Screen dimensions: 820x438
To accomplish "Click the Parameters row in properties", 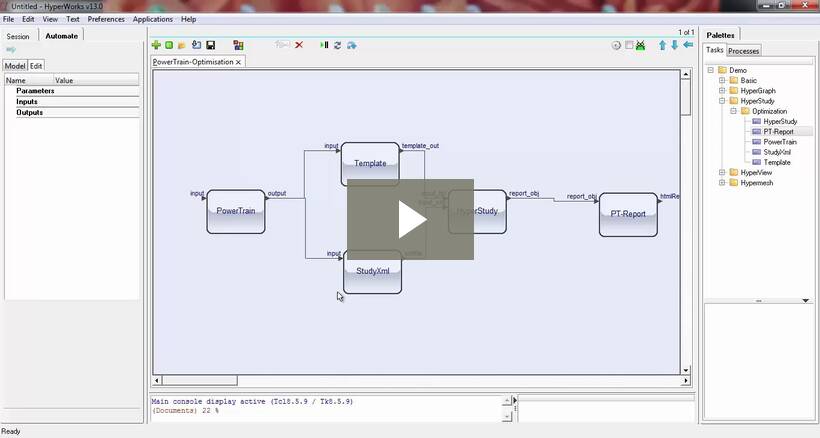I will tap(72, 91).
